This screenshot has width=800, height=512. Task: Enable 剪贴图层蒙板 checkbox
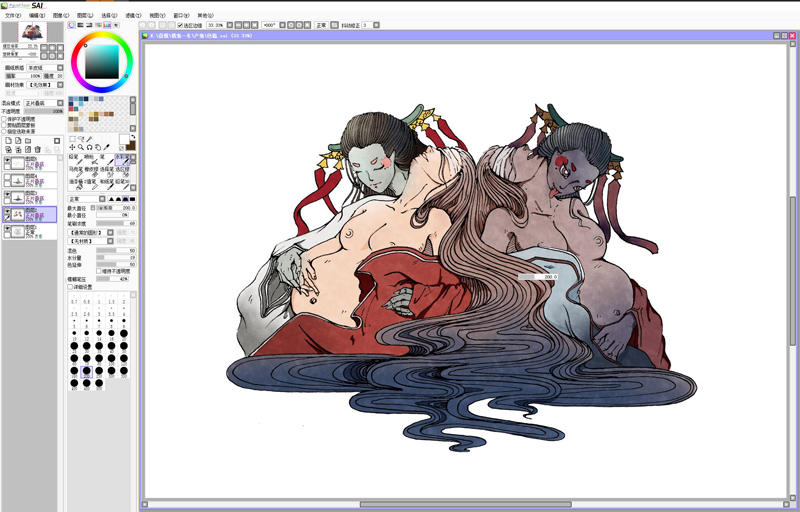tap(4, 125)
